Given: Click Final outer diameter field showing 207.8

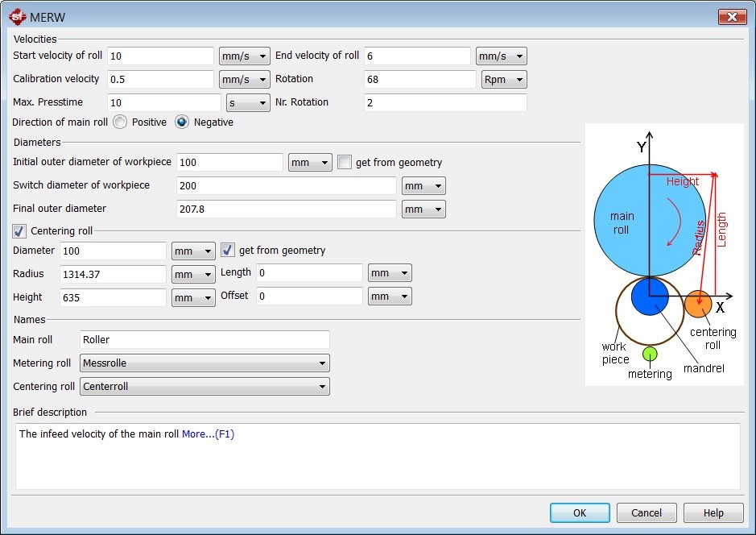Looking at the screenshot, I should coord(287,209).
